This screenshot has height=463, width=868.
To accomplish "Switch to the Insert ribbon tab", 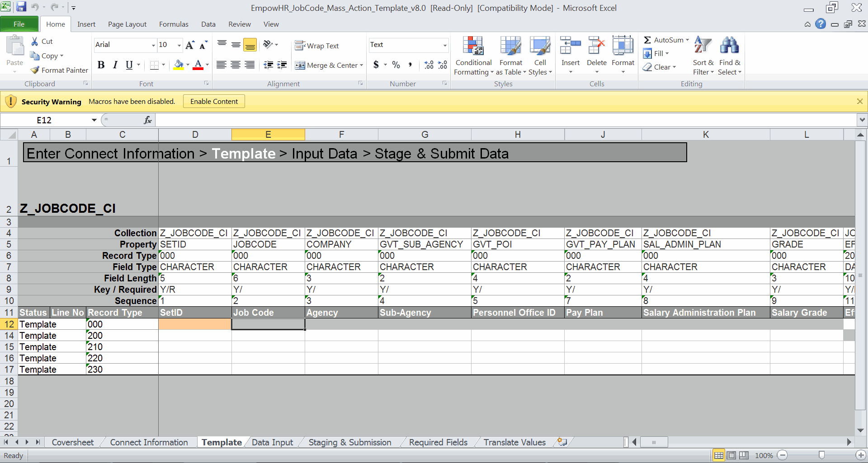I will (86, 24).
